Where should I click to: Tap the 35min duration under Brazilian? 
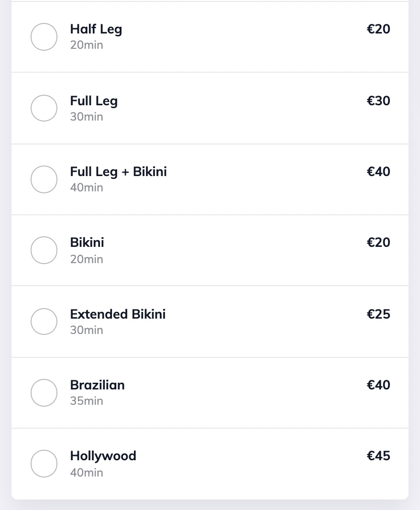(87, 401)
